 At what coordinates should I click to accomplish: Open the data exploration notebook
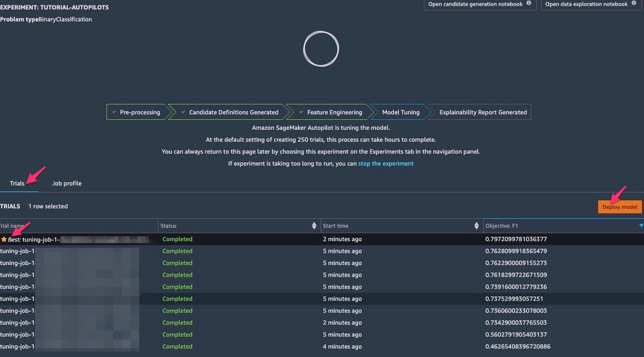[x=587, y=4]
